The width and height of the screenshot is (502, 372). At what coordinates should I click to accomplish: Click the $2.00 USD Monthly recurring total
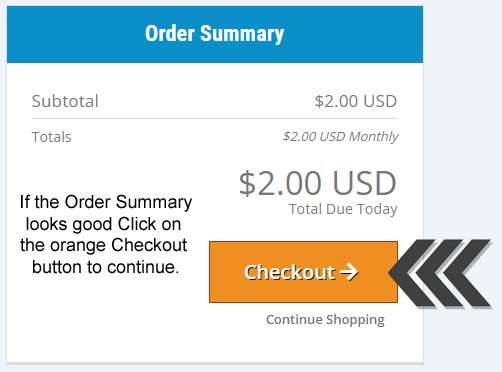340,136
